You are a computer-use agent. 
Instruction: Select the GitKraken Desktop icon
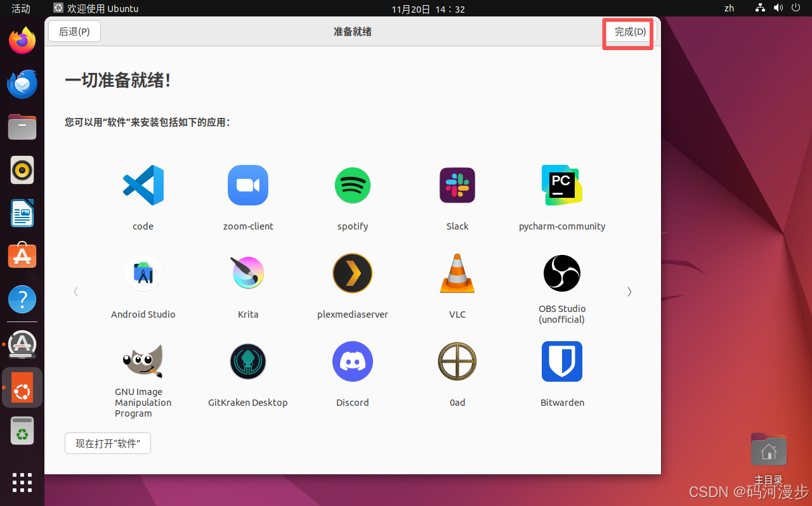[248, 361]
